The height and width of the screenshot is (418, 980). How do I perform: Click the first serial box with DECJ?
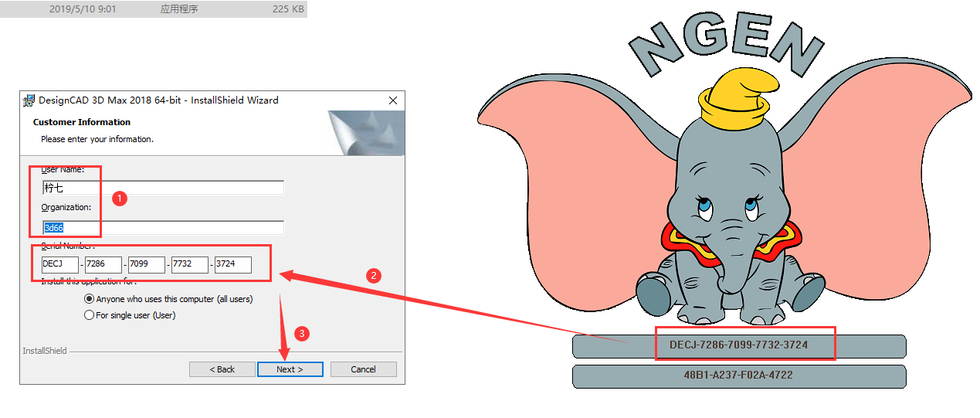point(60,265)
